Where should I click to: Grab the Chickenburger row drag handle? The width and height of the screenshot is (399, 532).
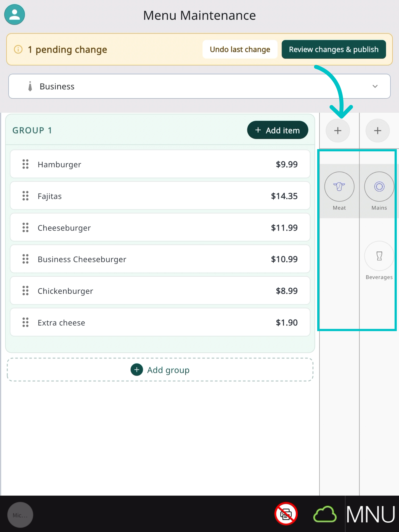click(25, 291)
